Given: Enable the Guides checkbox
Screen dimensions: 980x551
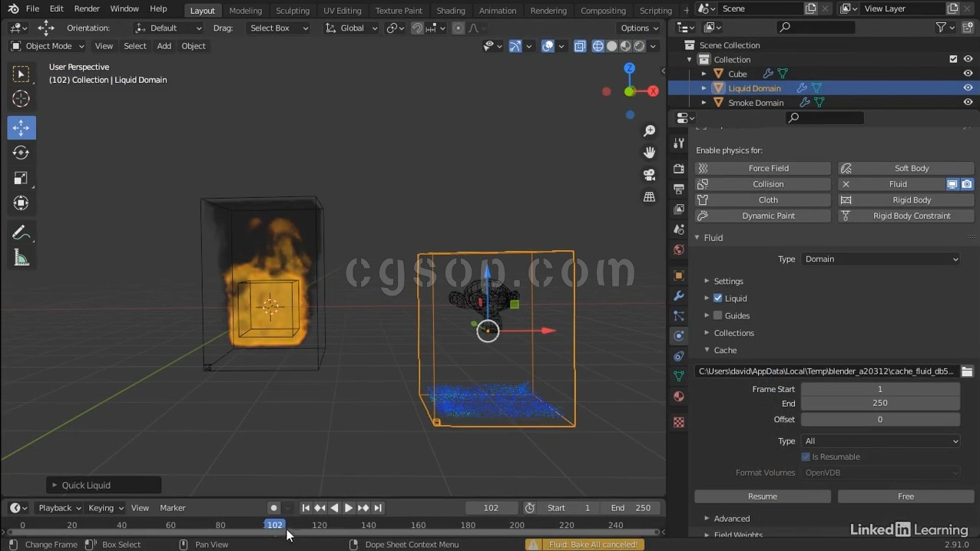Looking at the screenshot, I should pyautogui.click(x=718, y=315).
